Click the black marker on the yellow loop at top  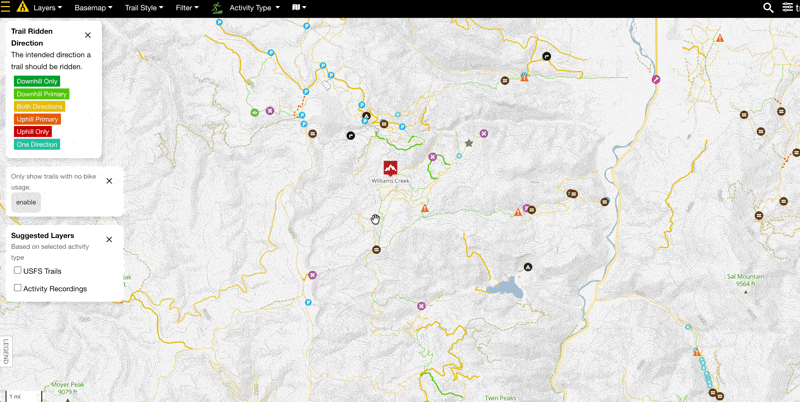546,57
